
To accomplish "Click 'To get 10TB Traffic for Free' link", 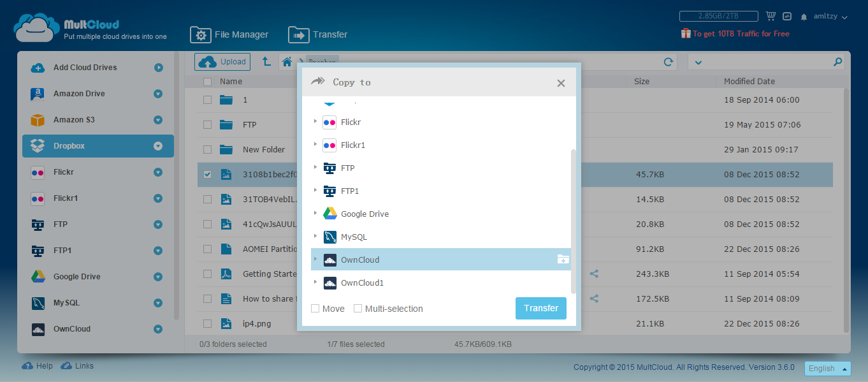I will coord(741,34).
